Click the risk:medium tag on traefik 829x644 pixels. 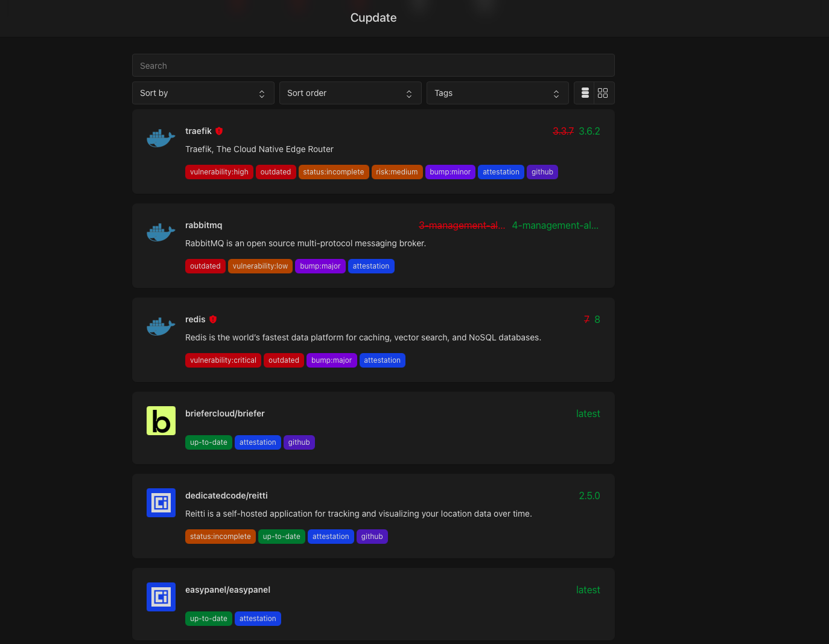pos(397,172)
